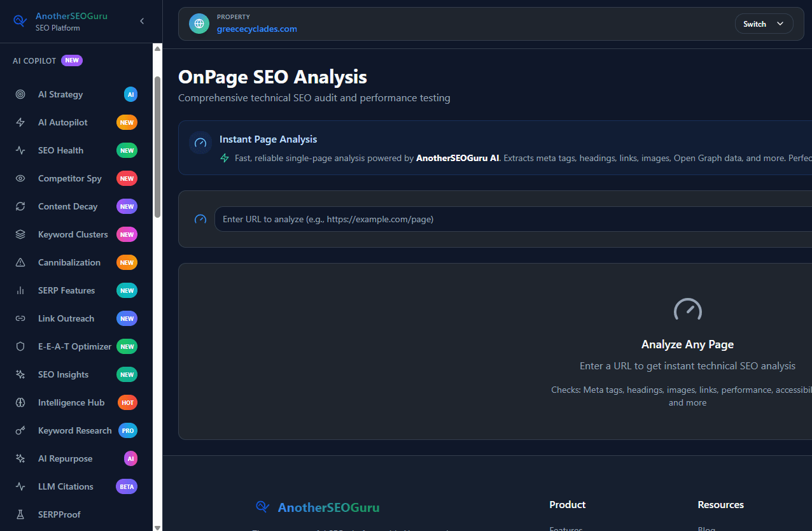Screen dimensions: 812x531
Task: Click the Link Outreach label
Action: coord(66,318)
